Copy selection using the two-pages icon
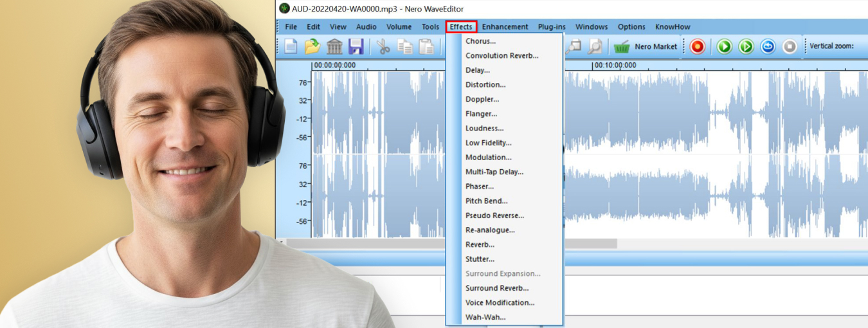This screenshot has width=868, height=328. (405, 46)
